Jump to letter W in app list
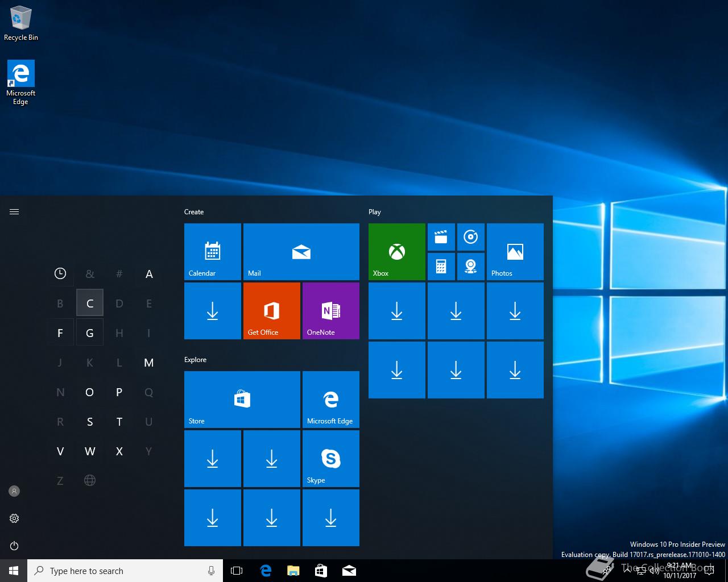This screenshot has width=728, height=582. (x=90, y=451)
